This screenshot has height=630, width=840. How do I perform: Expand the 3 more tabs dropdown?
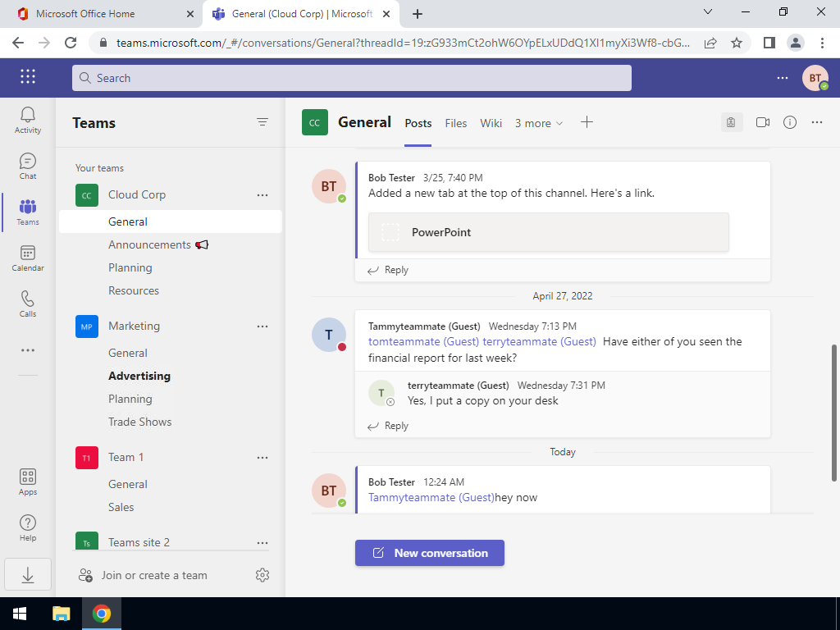(539, 123)
